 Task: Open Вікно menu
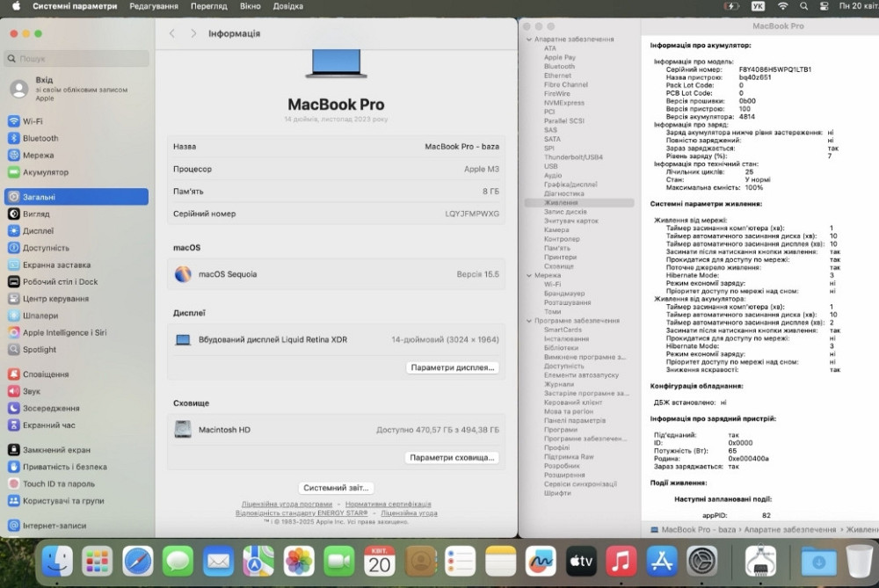pyautogui.click(x=250, y=6)
